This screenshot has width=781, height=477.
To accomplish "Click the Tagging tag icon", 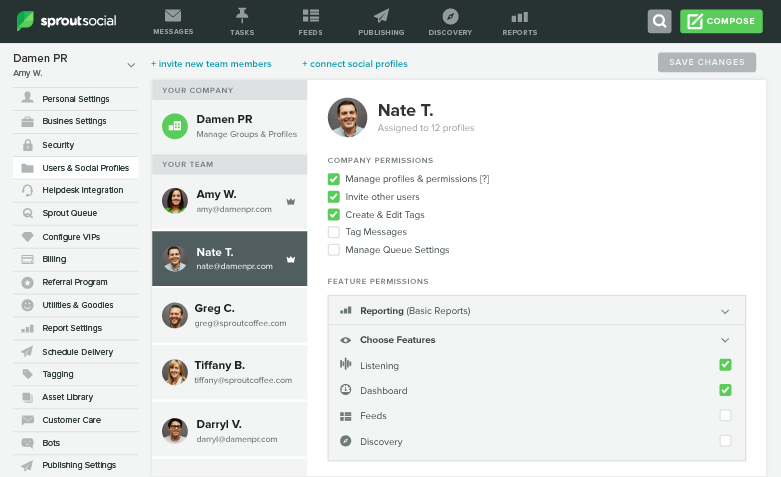I will 27,373.
